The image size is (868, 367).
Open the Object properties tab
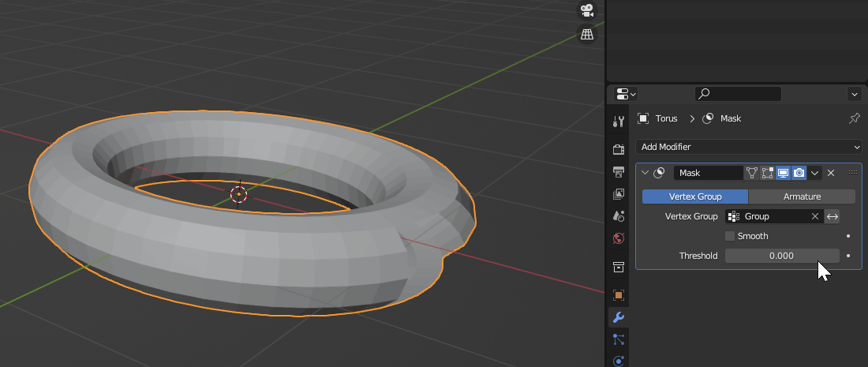pos(619,295)
